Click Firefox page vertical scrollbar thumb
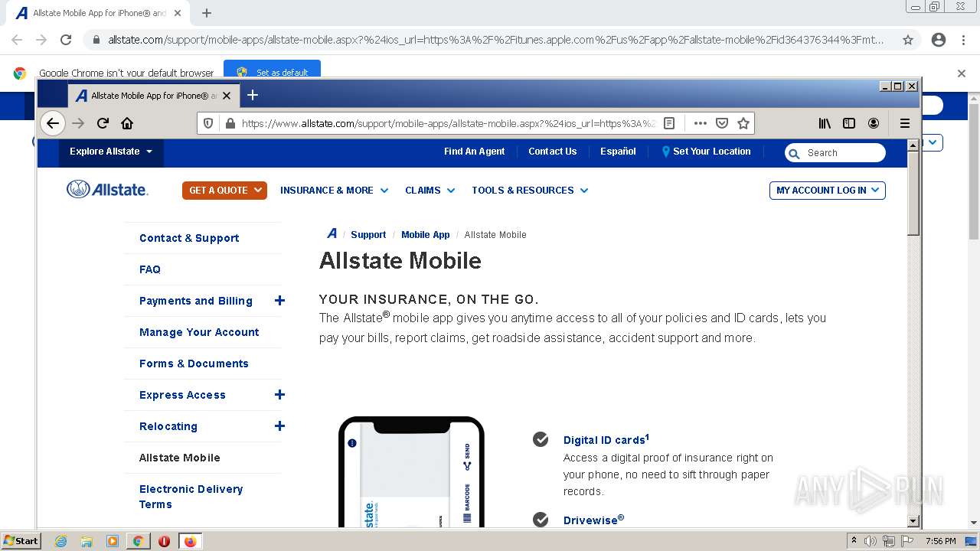 (913, 193)
